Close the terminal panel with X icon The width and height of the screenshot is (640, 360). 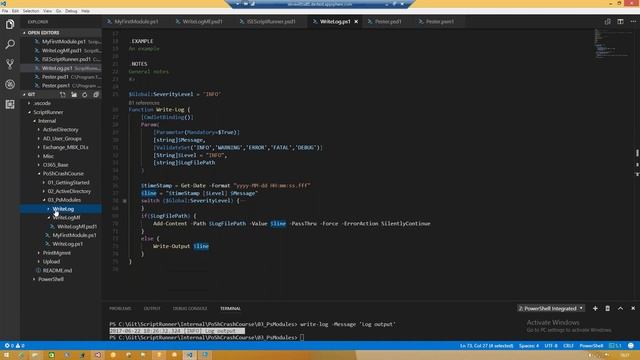[x=633, y=309]
